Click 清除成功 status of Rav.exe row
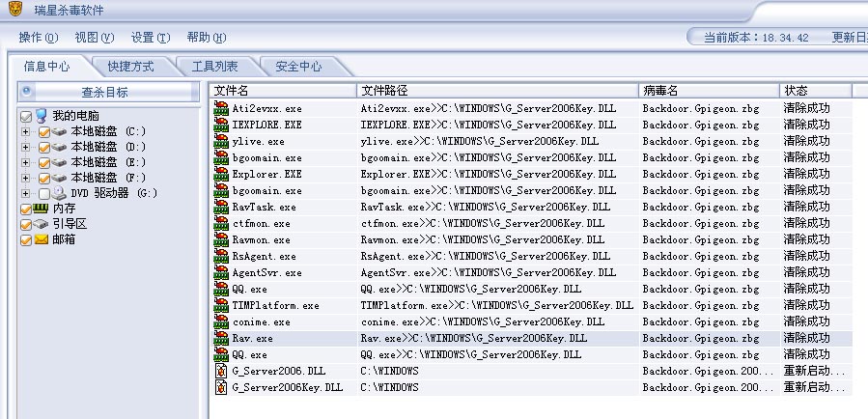 [806, 338]
